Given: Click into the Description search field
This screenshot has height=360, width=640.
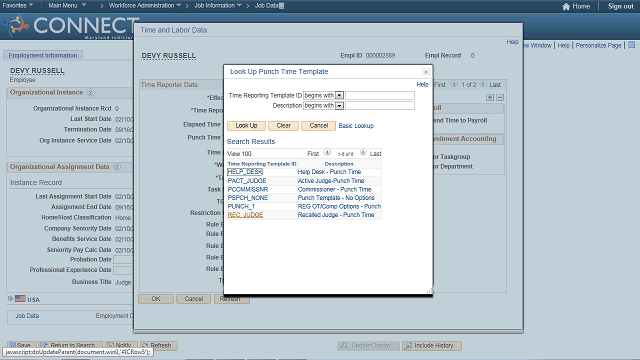Looking at the screenshot, I should (380, 106).
